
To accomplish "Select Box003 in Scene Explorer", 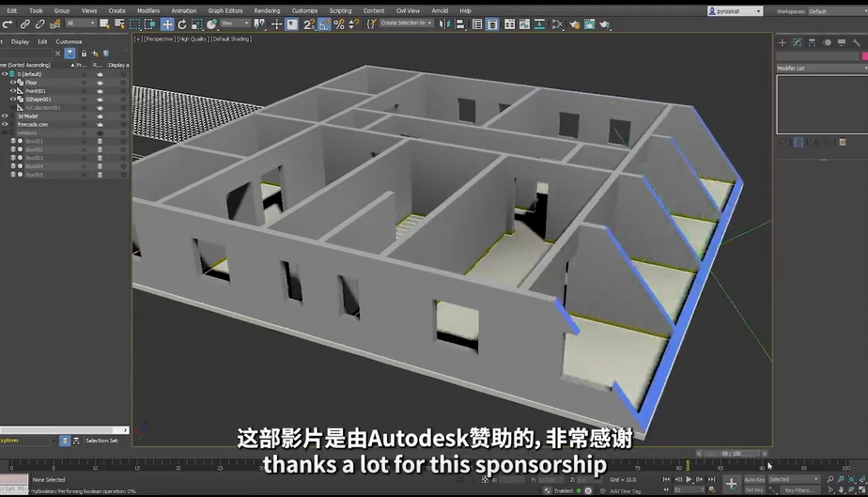I will 34,158.
